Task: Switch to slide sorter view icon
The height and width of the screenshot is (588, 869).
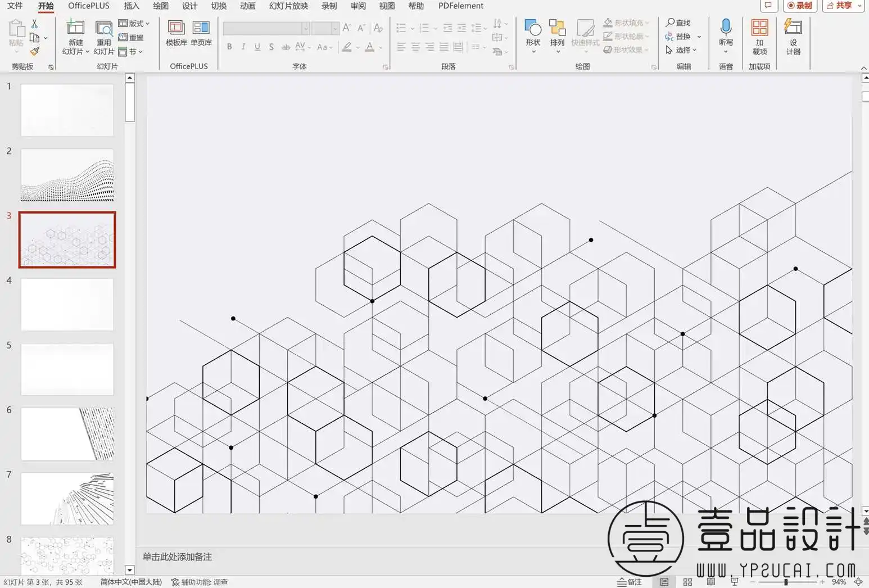Action: (687, 582)
